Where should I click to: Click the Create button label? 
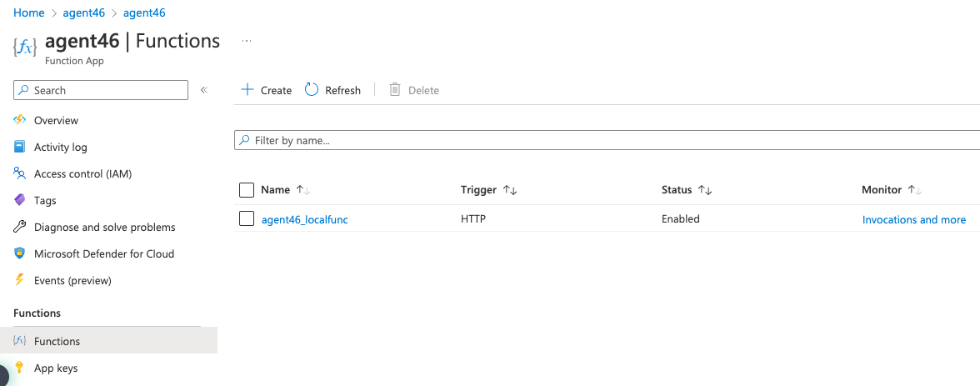pyautogui.click(x=277, y=90)
